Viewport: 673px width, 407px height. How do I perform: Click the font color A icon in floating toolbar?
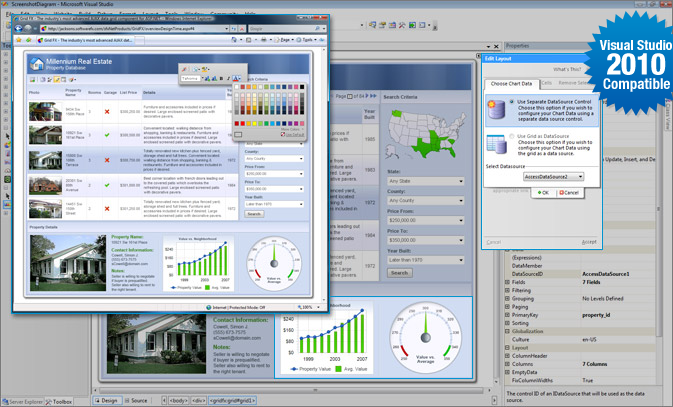[236, 79]
